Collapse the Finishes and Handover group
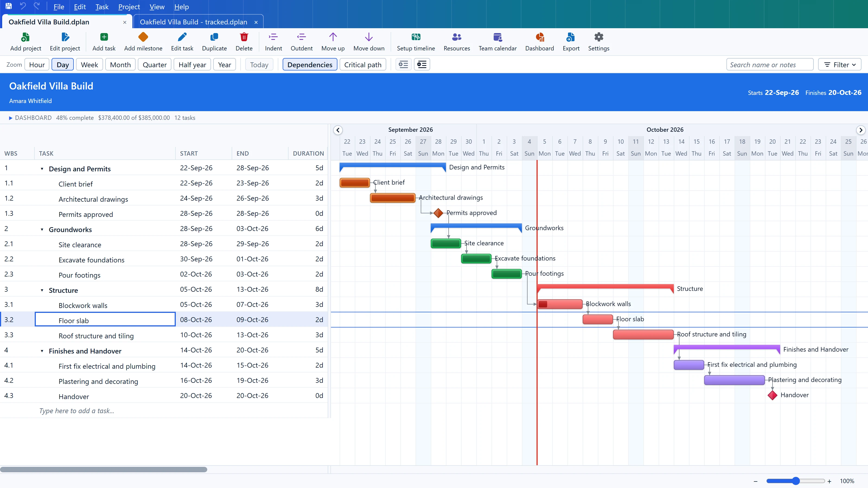This screenshot has width=868, height=488. tap(42, 351)
